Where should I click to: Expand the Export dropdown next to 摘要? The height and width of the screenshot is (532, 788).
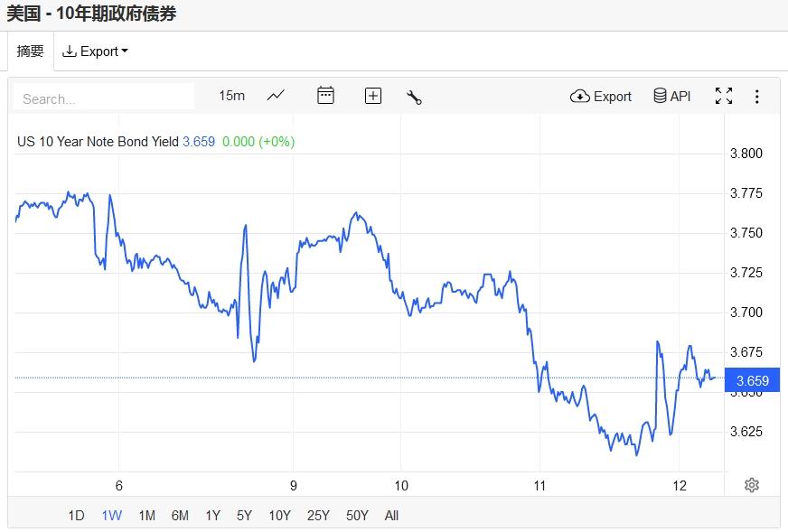coord(95,51)
